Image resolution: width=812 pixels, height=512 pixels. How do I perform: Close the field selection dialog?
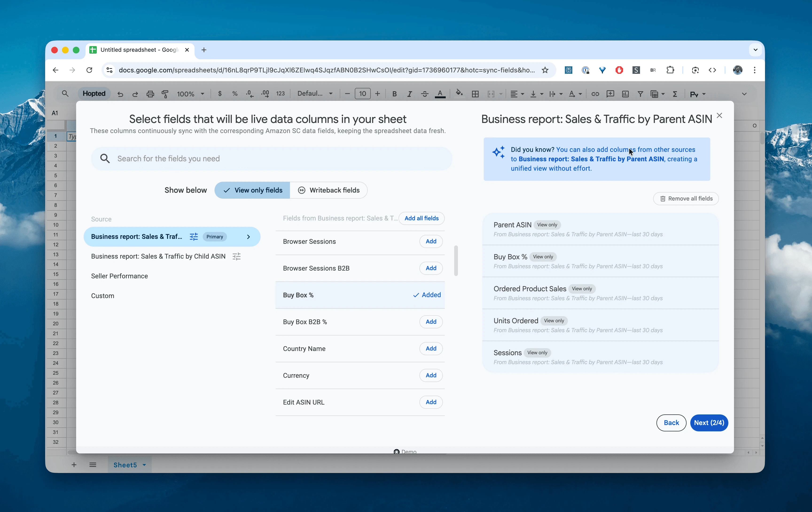coord(719,116)
